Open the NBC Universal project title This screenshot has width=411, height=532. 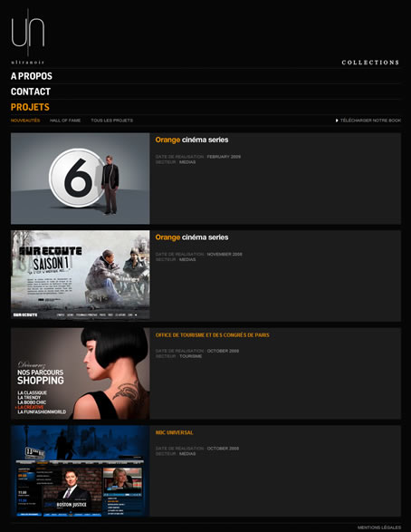click(x=174, y=432)
